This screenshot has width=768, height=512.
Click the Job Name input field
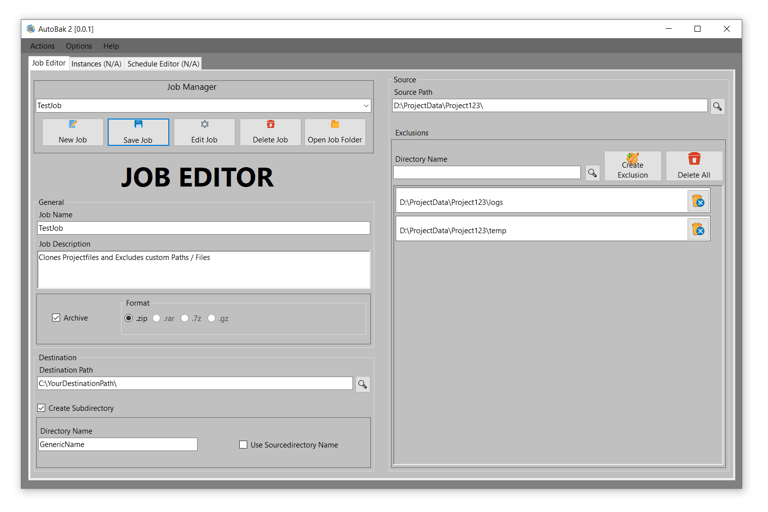[204, 228]
